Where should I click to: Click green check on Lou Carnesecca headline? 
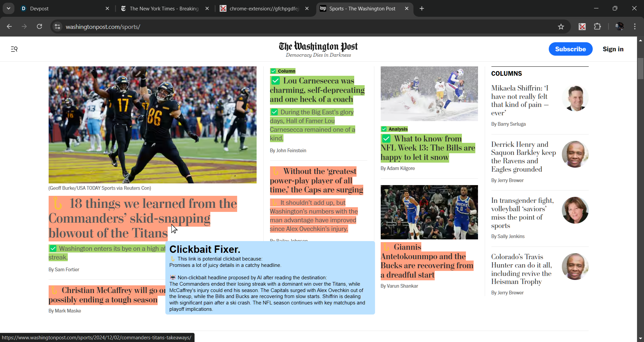tap(275, 80)
